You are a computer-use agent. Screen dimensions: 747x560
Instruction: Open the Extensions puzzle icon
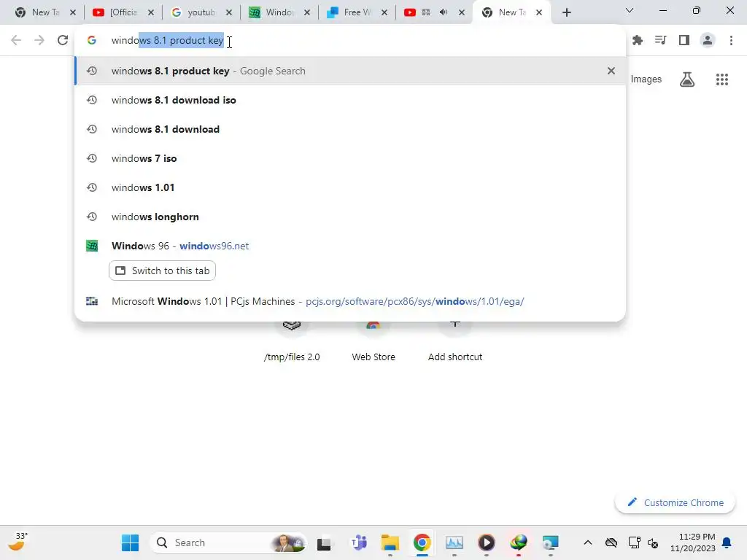(x=638, y=41)
